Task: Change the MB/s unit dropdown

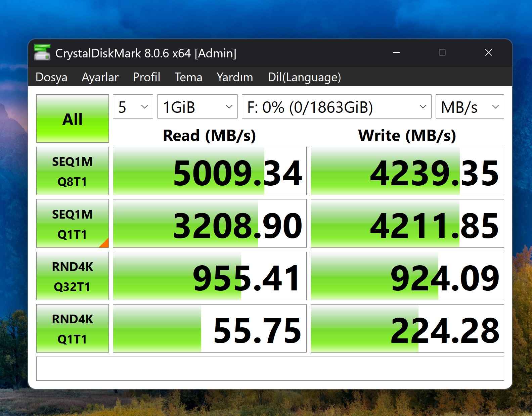Action: pos(469,107)
